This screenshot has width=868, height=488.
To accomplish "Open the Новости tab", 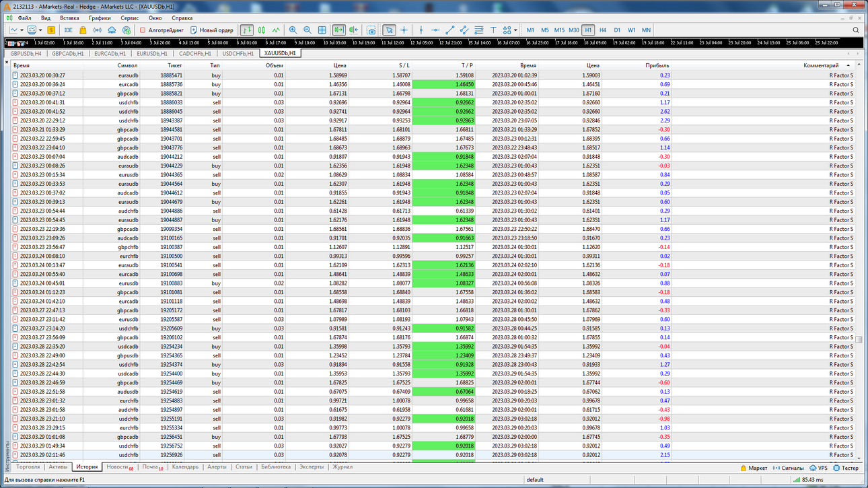I will click(119, 466).
